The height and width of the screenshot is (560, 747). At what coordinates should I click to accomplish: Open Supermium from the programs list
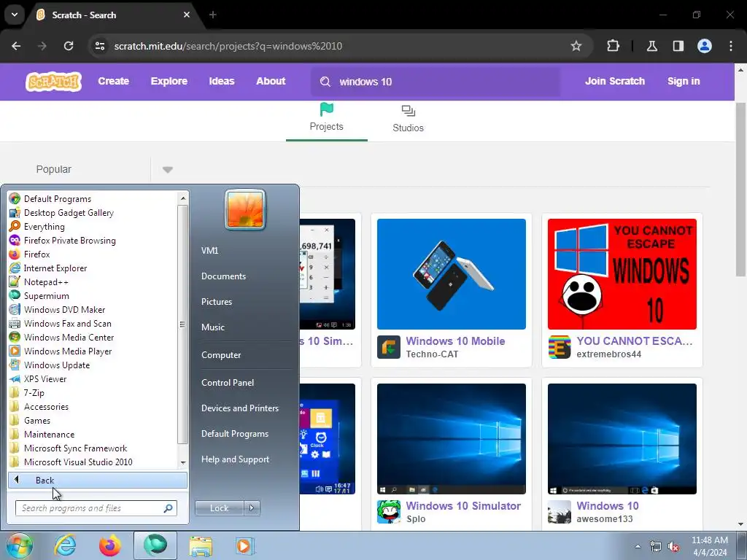(46, 296)
